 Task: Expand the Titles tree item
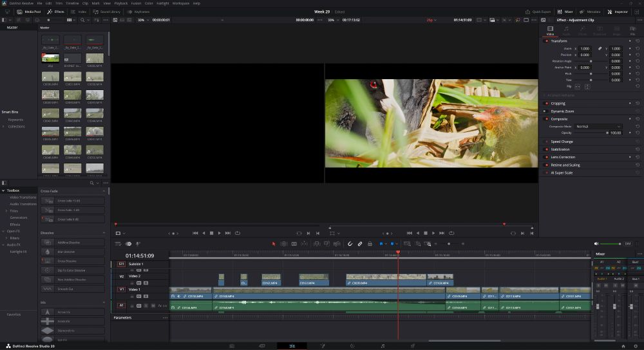[6, 211]
